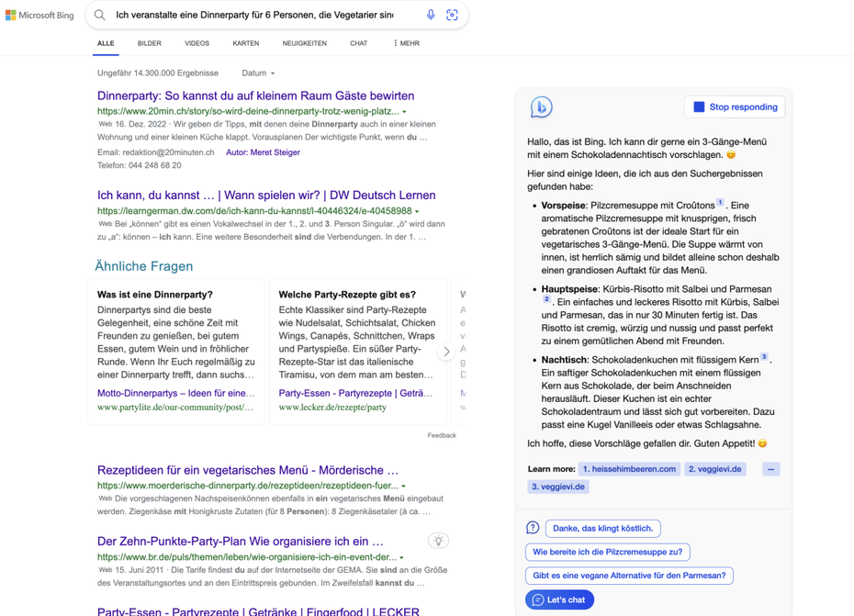854x616 pixels.
Task: Open 'Motto-Dinnerpartys – Ideen für eine…' link
Action: 176,393
